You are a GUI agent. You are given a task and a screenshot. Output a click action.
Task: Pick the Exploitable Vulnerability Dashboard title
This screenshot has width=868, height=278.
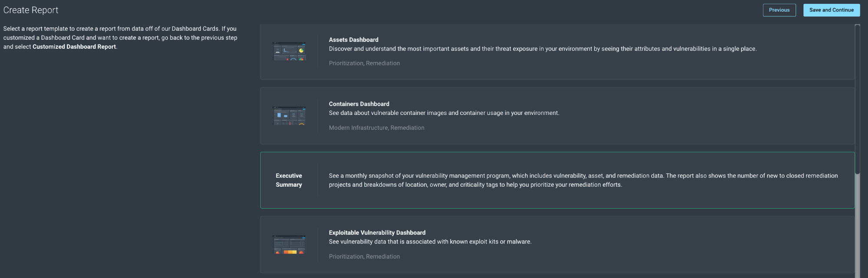377,233
